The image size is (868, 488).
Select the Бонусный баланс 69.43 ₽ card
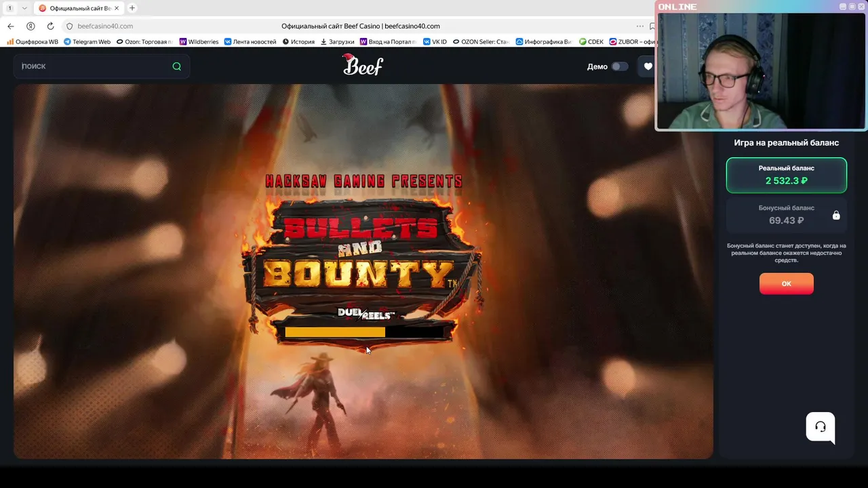tap(787, 215)
